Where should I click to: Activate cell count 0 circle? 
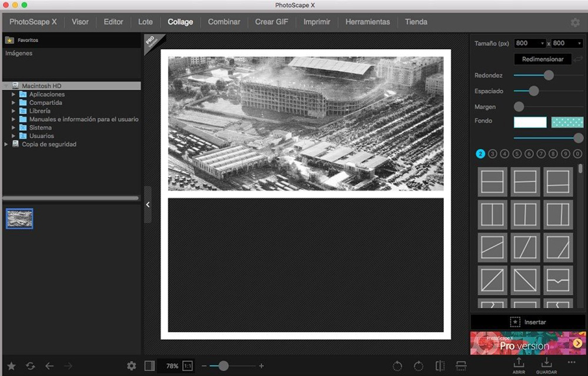579,153
